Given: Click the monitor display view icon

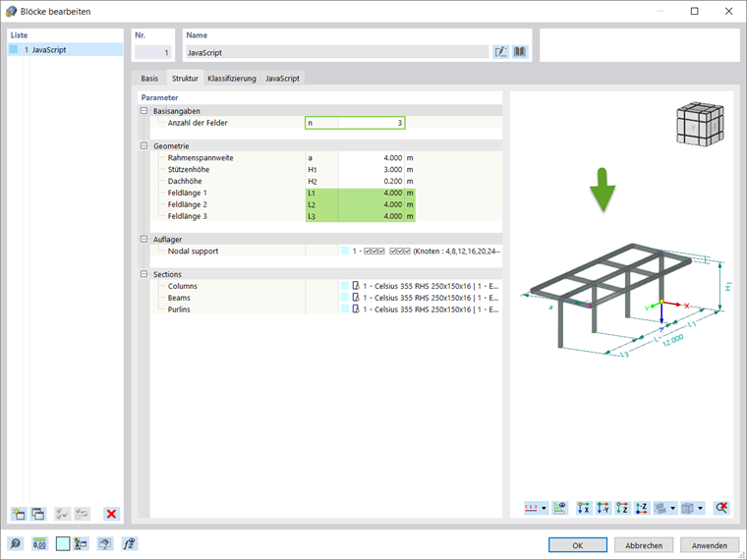Looking at the screenshot, I should (105, 544).
